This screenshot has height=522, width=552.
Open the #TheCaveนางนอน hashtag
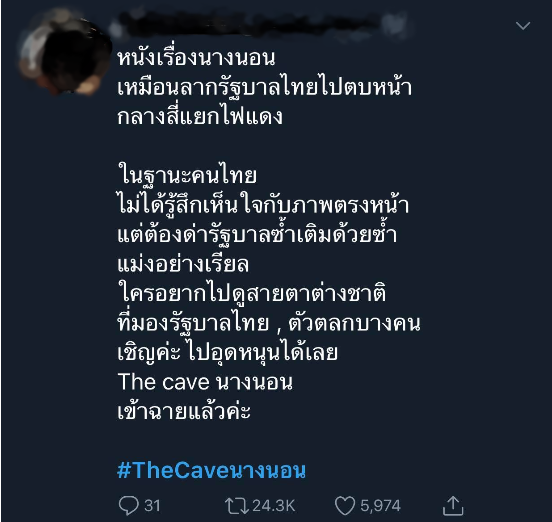coord(211,470)
